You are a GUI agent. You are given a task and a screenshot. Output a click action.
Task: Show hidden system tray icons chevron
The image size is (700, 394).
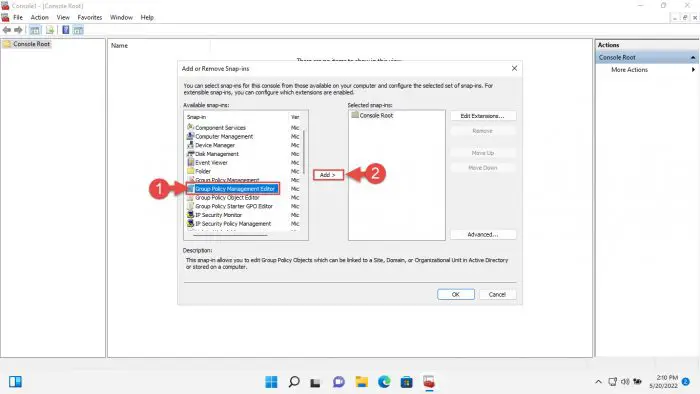(x=598, y=382)
